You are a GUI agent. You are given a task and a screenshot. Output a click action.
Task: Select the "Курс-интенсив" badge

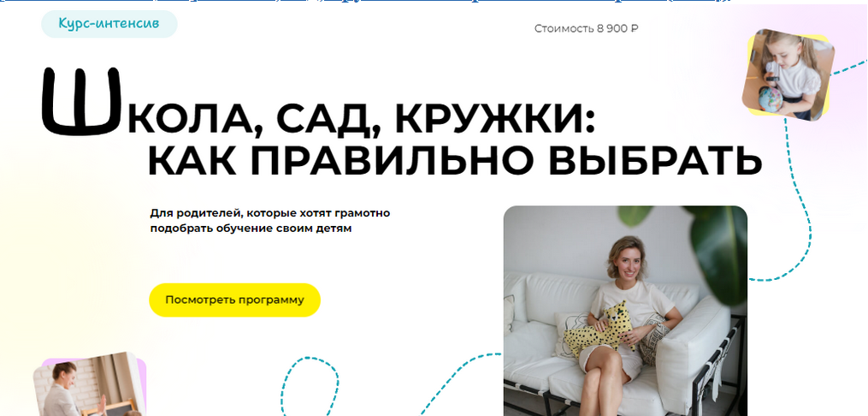point(109,23)
